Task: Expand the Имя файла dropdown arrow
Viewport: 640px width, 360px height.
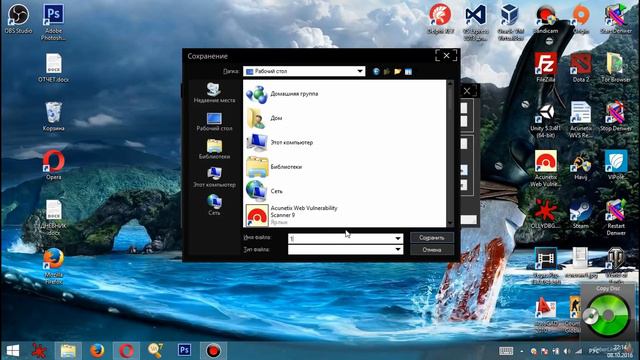Action: 398,238
